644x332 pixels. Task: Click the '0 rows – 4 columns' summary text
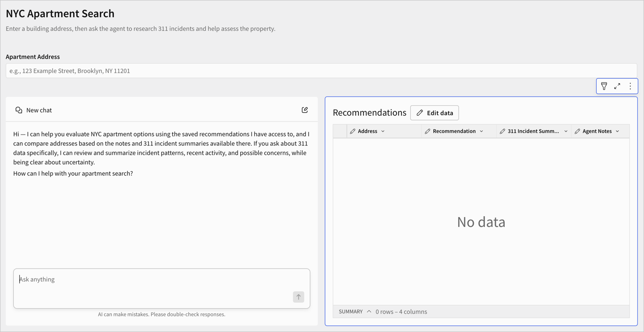pos(401,311)
